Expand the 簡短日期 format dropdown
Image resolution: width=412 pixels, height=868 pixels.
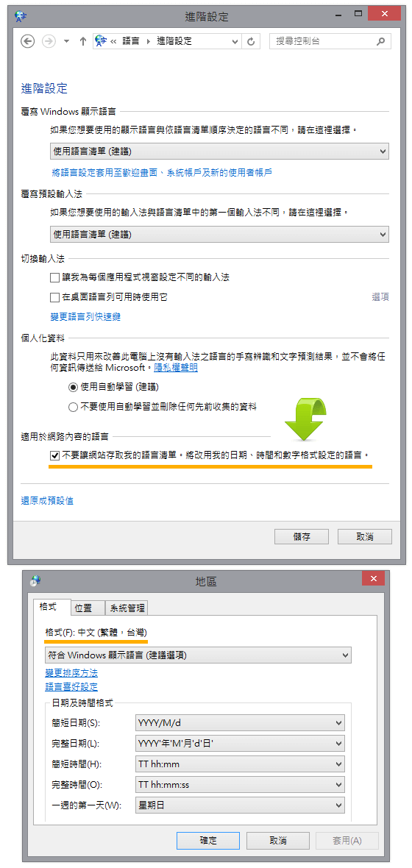tap(240, 722)
